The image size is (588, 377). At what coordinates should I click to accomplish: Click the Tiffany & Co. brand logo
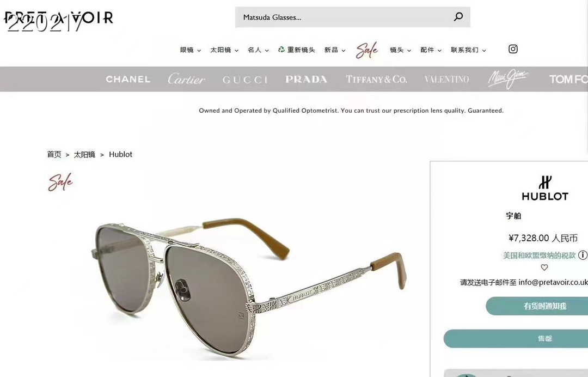tap(376, 79)
